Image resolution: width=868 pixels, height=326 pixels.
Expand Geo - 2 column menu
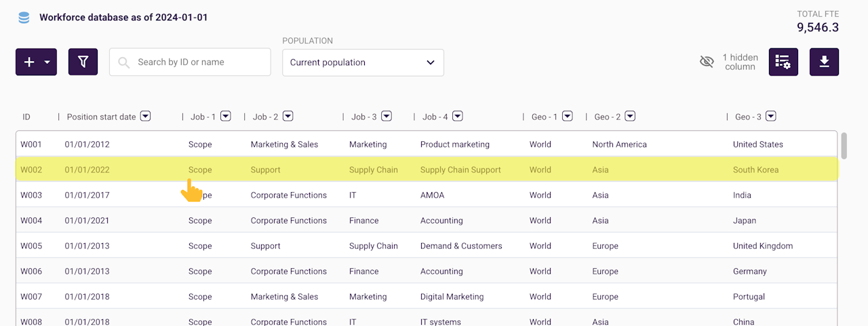[x=630, y=117]
